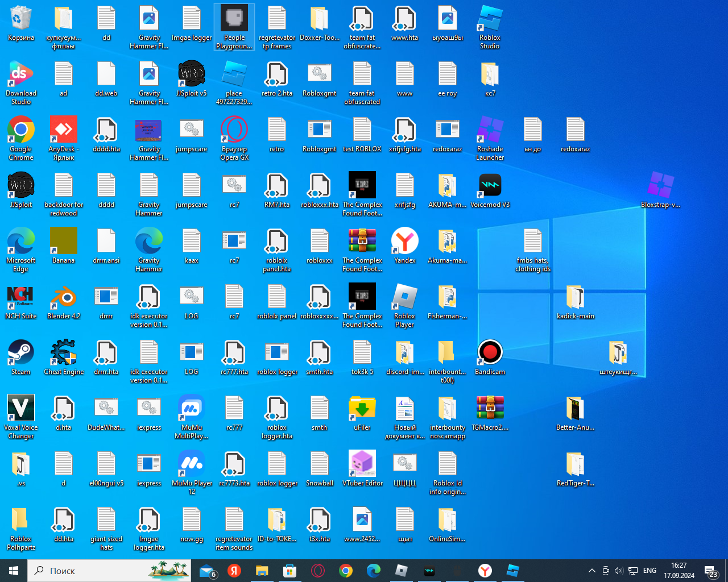
Task: Select the Bandicam desktop icon
Action: click(x=490, y=353)
